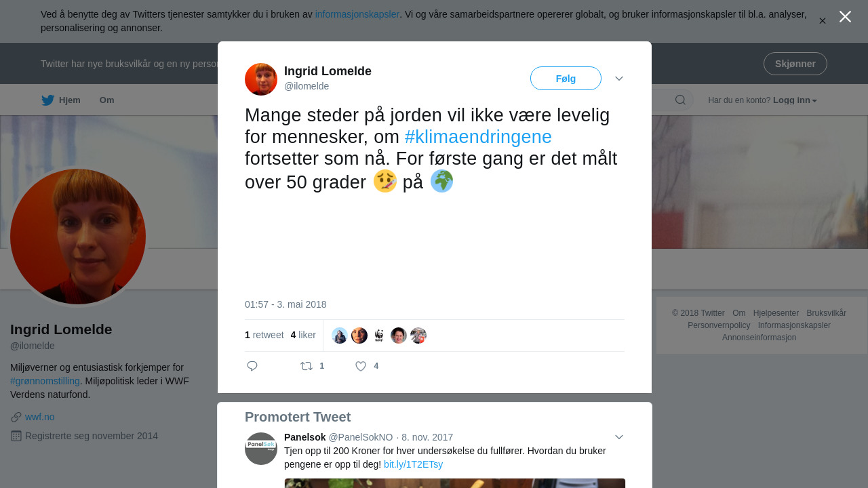Visit the wwf.no profile link
Image resolution: width=868 pixels, height=488 pixels.
coord(39,417)
